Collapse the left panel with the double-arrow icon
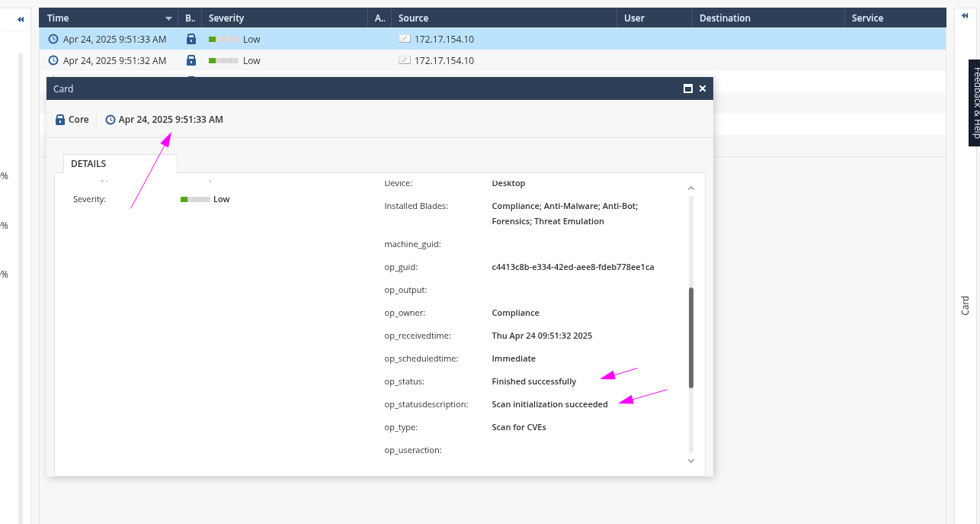 [x=21, y=19]
